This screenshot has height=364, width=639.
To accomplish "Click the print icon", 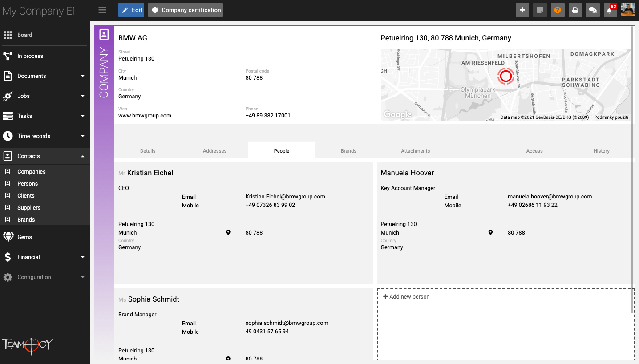I will click(575, 10).
